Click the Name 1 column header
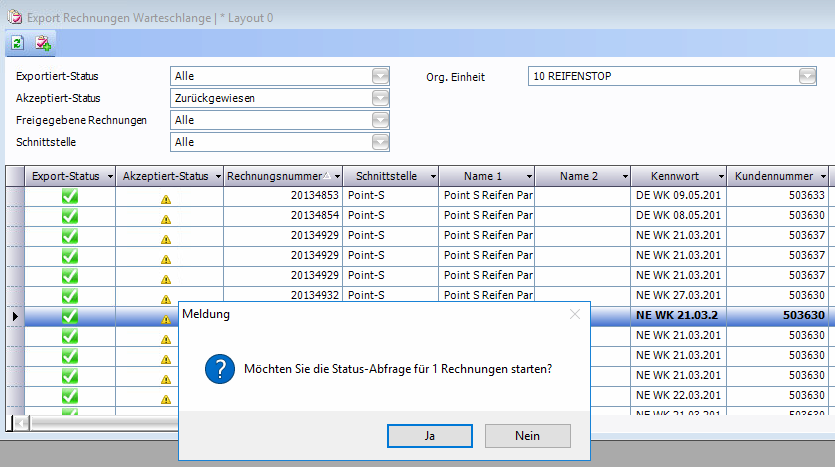The image size is (835, 467). (x=483, y=176)
